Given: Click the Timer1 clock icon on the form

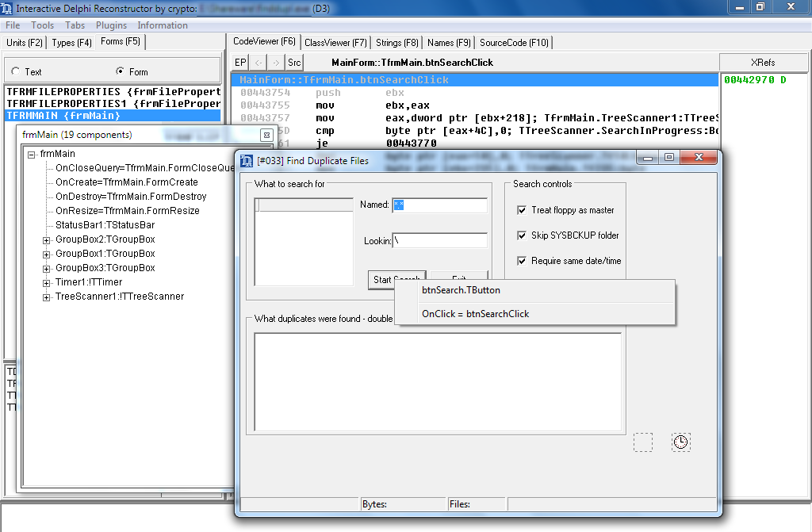Looking at the screenshot, I should pyautogui.click(x=680, y=442).
